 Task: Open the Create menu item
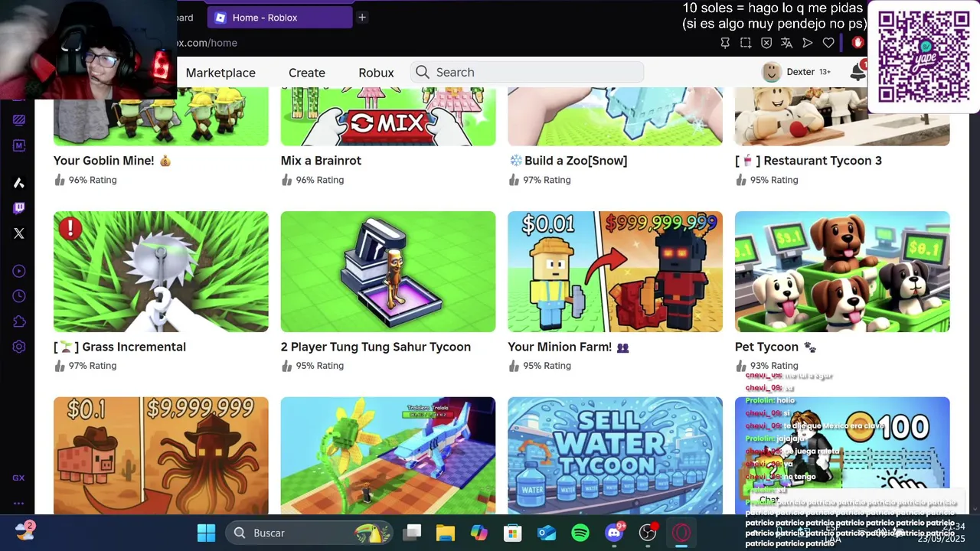coord(307,73)
